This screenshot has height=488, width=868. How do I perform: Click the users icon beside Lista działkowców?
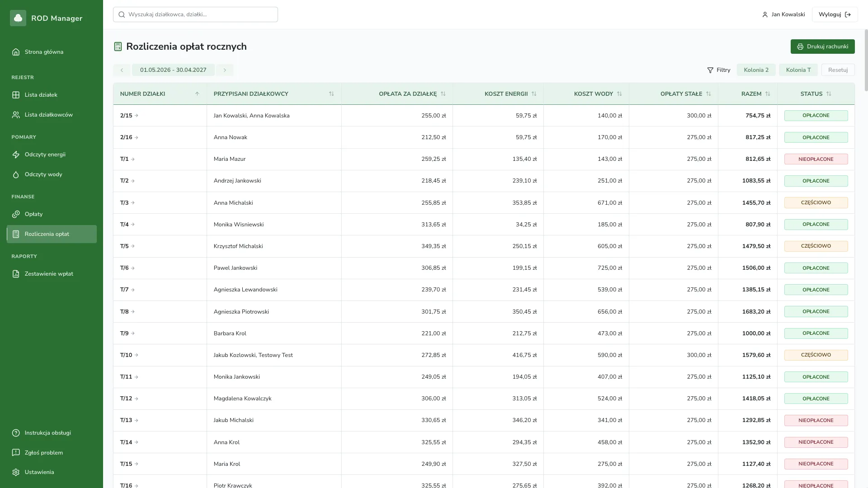16,115
